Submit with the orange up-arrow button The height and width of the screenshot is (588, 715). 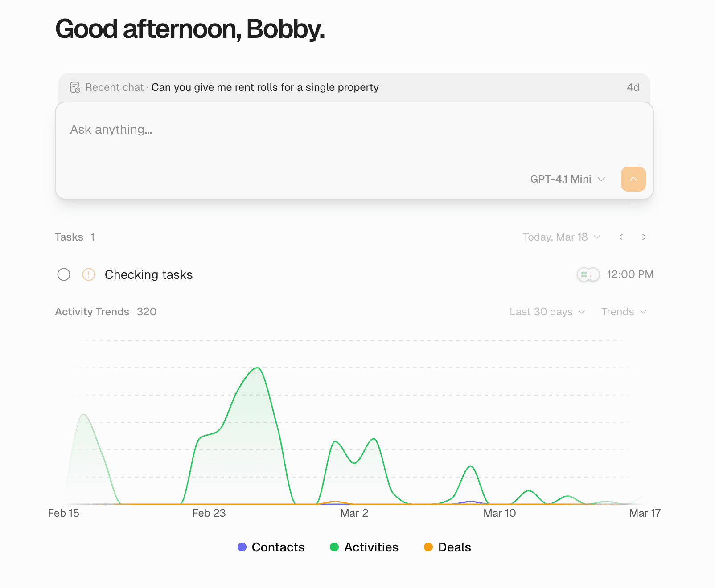click(x=633, y=179)
